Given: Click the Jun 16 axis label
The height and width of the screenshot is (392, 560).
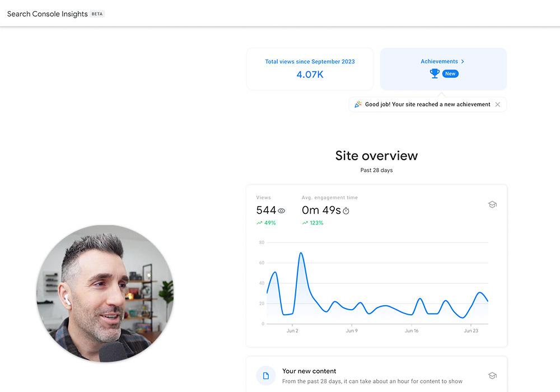Looking at the screenshot, I should point(412,330).
